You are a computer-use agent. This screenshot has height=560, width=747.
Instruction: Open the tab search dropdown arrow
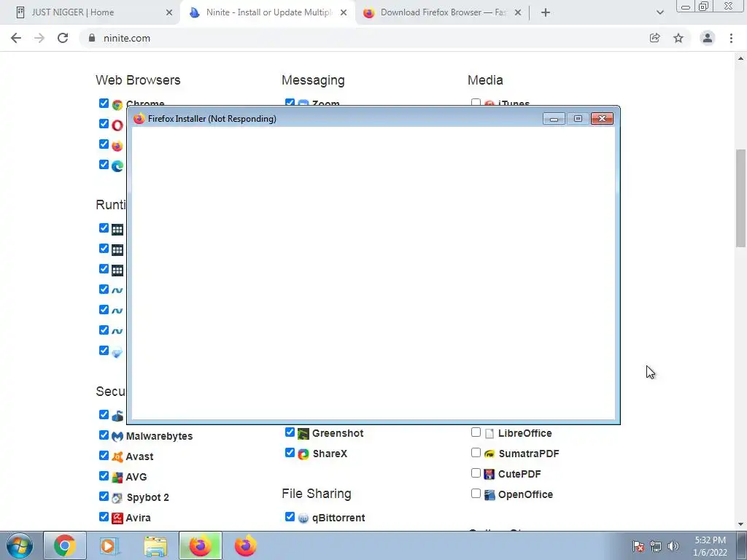(x=659, y=13)
